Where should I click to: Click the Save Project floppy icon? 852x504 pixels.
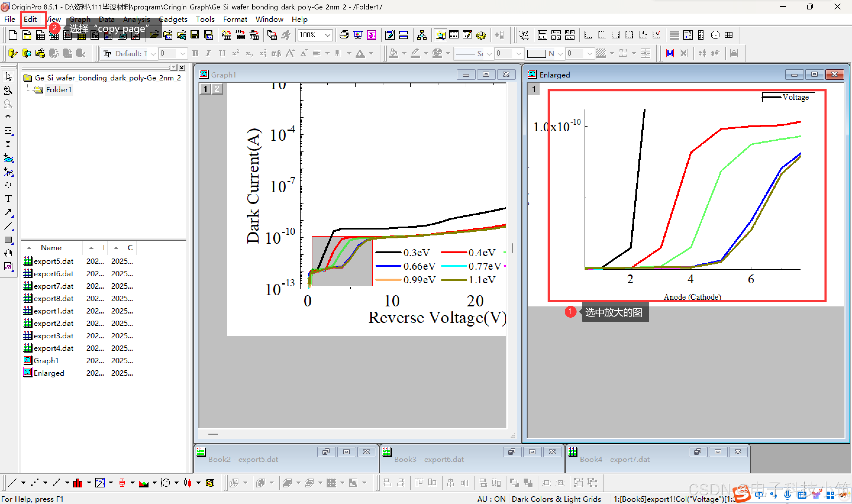[195, 35]
